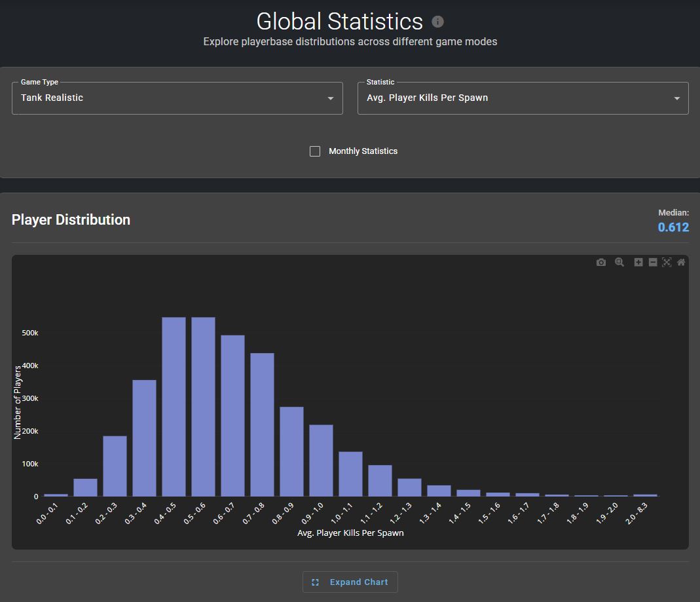Click the Monthly Statistics label
700x602 pixels.
(x=363, y=151)
